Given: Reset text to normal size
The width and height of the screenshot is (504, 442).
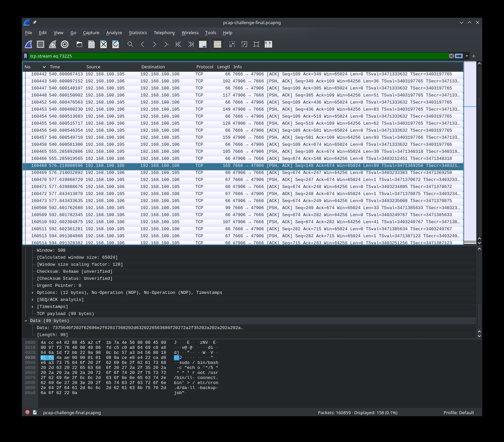Looking at the screenshot, I should [256, 44].
